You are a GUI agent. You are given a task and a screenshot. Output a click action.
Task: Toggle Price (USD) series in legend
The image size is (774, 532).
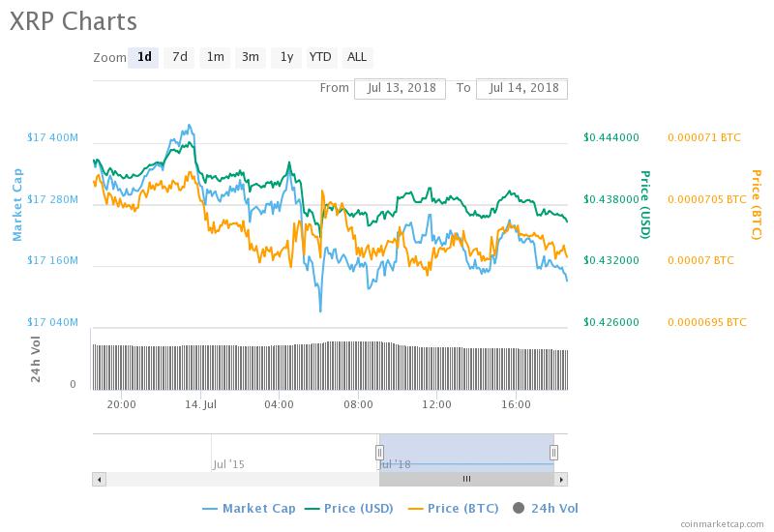point(349,509)
